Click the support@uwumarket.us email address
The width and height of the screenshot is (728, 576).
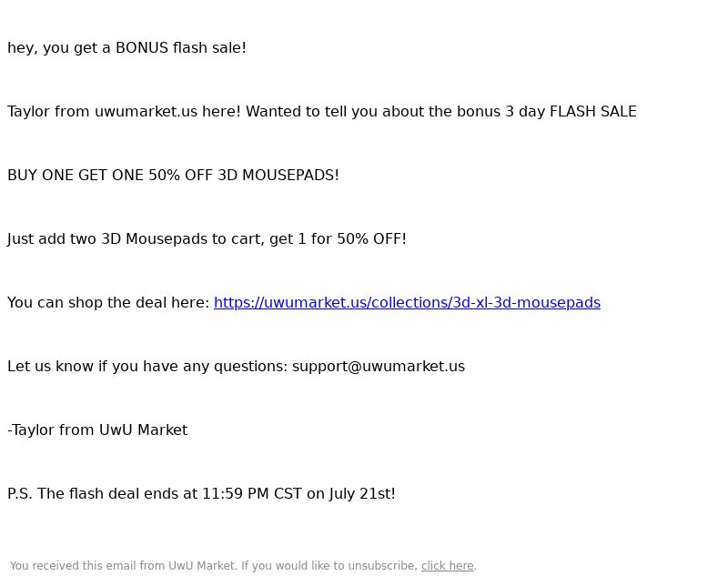pos(379,366)
